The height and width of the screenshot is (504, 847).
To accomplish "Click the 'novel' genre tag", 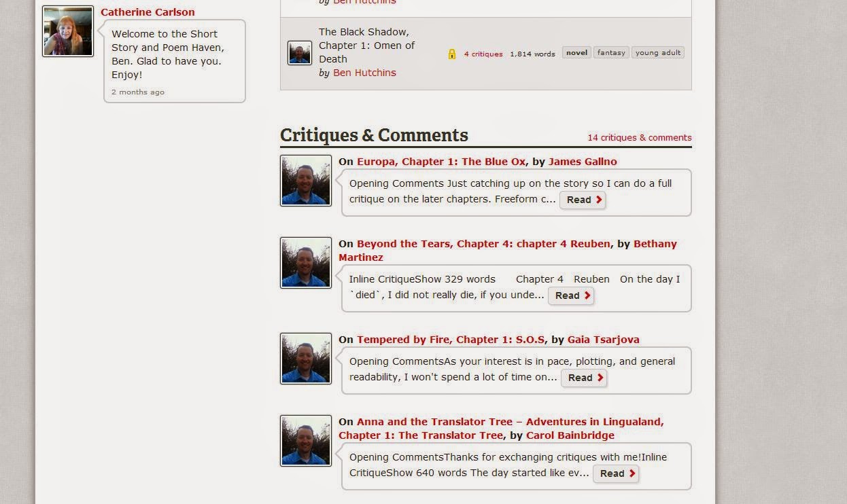I will coord(576,52).
